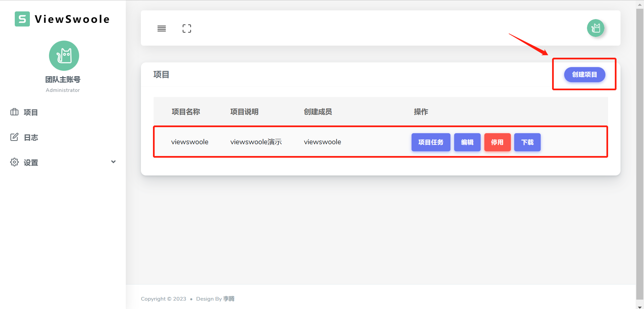Click the 李腾 designer link in footer
The image size is (644, 309).
(229, 299)
